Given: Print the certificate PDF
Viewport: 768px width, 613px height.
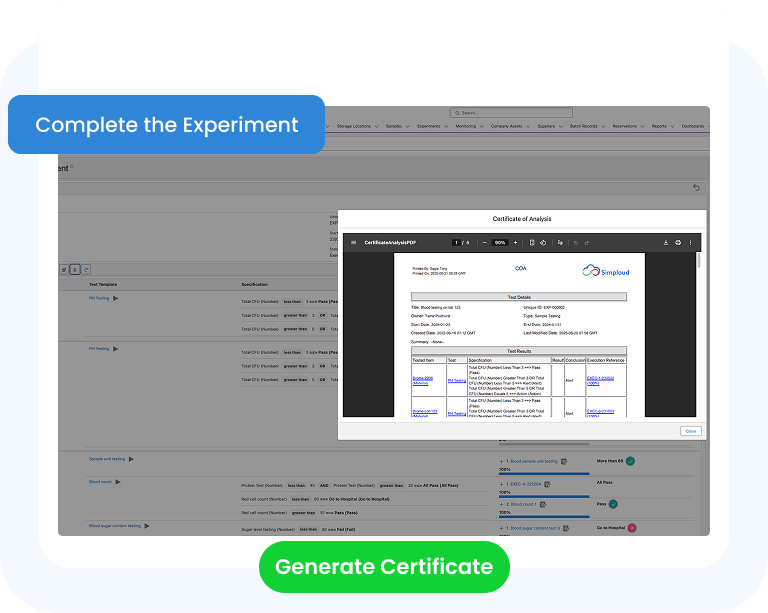Looking at the screenshot, I should click(x=678, y=242).
